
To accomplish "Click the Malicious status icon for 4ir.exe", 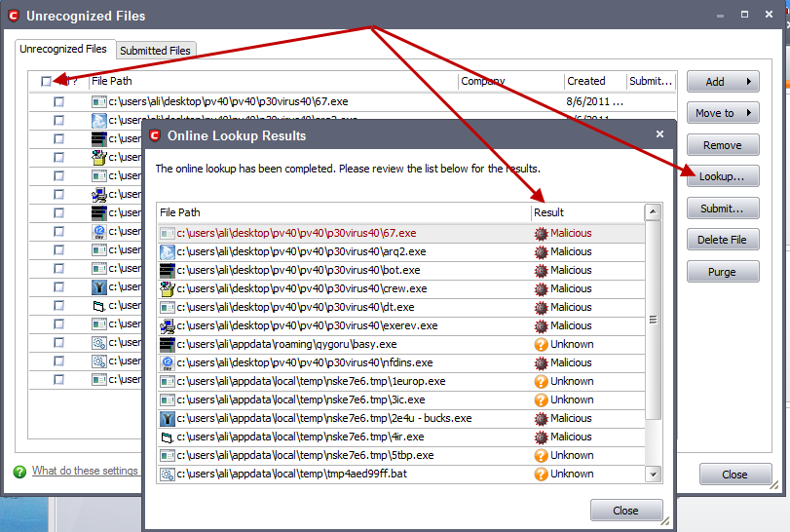I will coord(541,437).
